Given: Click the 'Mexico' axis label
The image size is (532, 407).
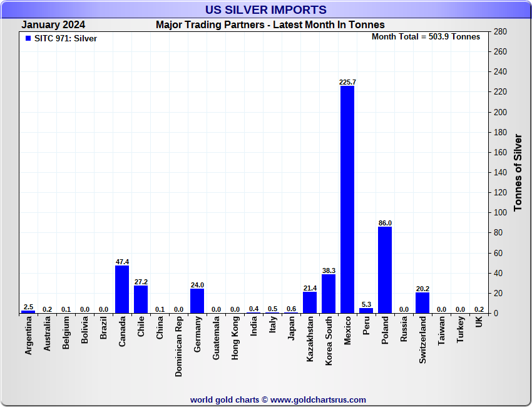Looking at the screenshot, I should (347, 331).
